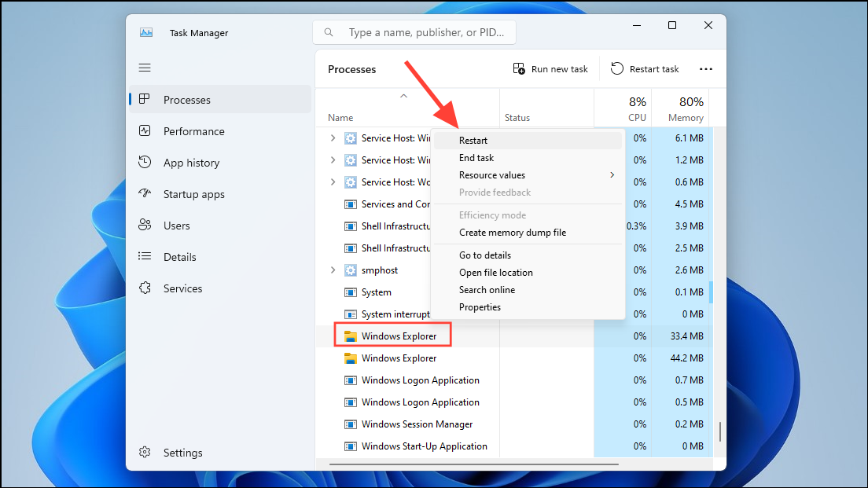Open the three-dot more options menu
Viewport: 868px width, 488px height.
pyautogui.click(x=706, y=69)
